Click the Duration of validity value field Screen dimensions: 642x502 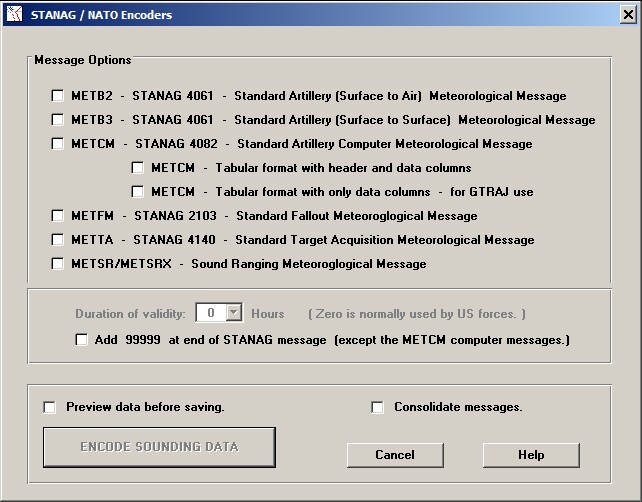coord(211,313)
